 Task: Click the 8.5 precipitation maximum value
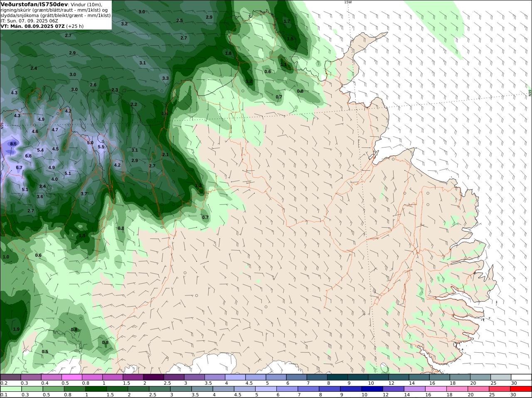(x=13, y=144)
